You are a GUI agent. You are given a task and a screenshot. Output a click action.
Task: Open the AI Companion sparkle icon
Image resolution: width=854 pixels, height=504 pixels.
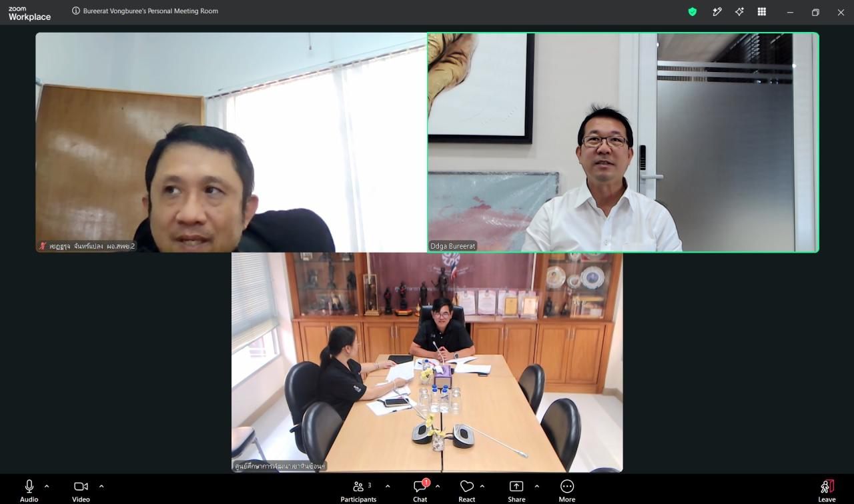coord(739,11)
